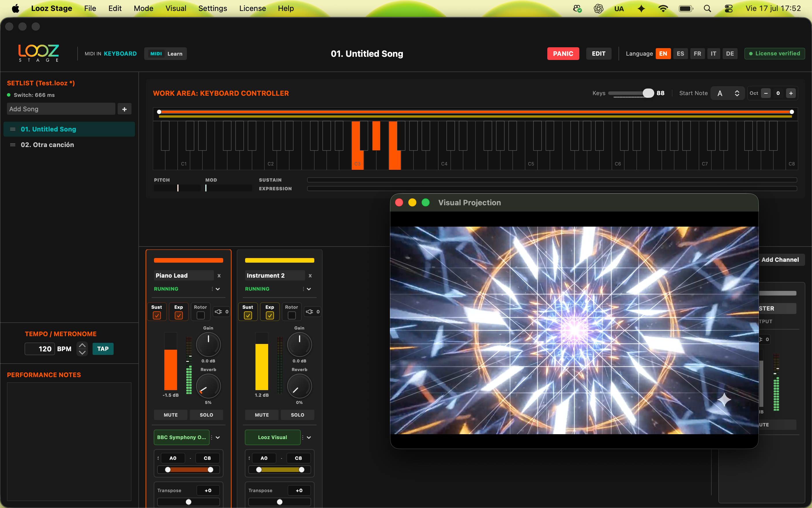
Task: Click the drag handle of 02. Otra canción
Action: point(13,145)
